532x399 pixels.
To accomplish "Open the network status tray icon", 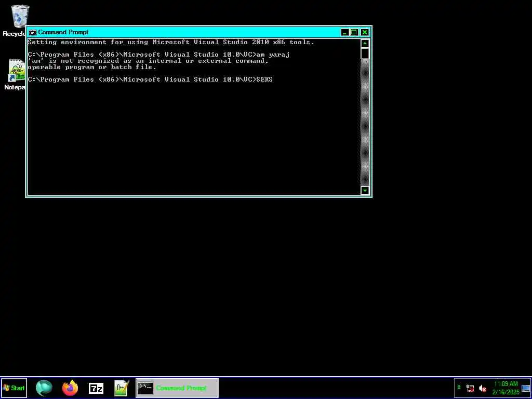I will coord(470,388).
